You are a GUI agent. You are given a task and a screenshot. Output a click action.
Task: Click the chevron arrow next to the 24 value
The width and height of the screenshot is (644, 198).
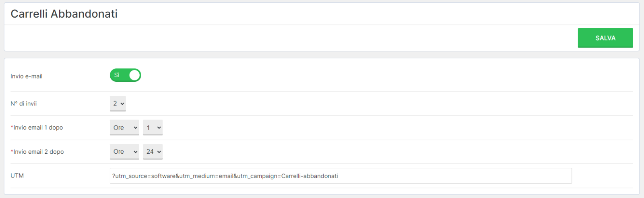pyautogui.click(x=159, y=152)
